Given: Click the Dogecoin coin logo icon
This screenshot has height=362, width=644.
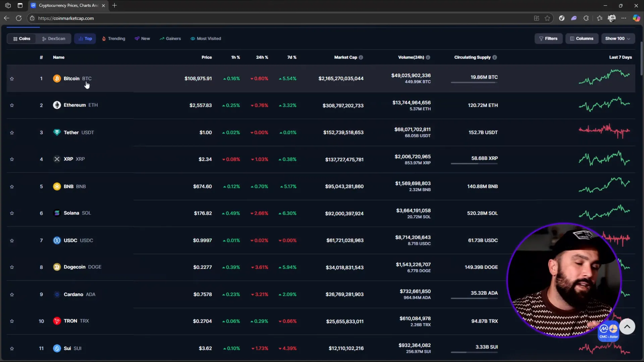Looking at the screenshot, I should click(x=57, y=267).
